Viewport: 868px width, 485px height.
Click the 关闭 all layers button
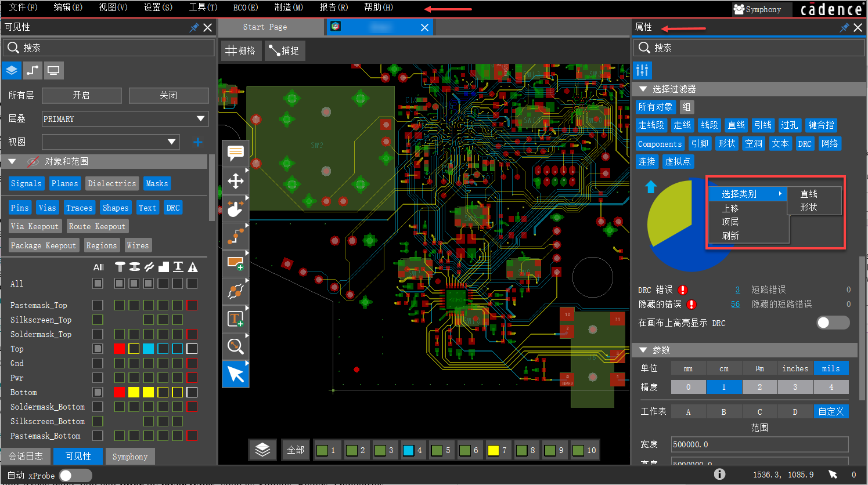(x=168, y=95)
